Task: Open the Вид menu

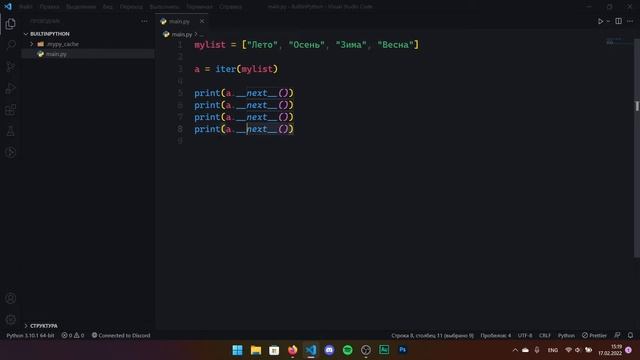Action: pos(107,7)
